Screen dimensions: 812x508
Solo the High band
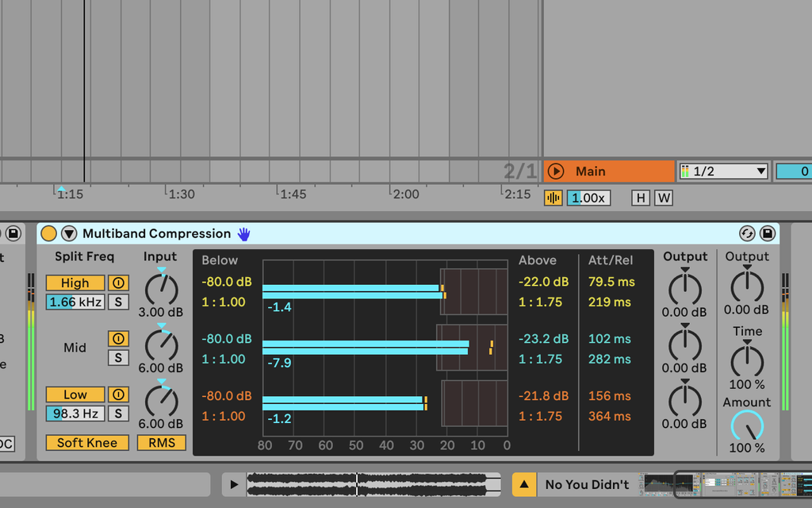[118, 302]
